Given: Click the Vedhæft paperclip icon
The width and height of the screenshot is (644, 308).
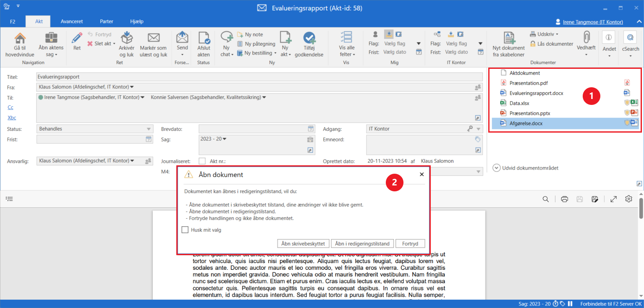Looking at the screenshot, I should 586,38.
